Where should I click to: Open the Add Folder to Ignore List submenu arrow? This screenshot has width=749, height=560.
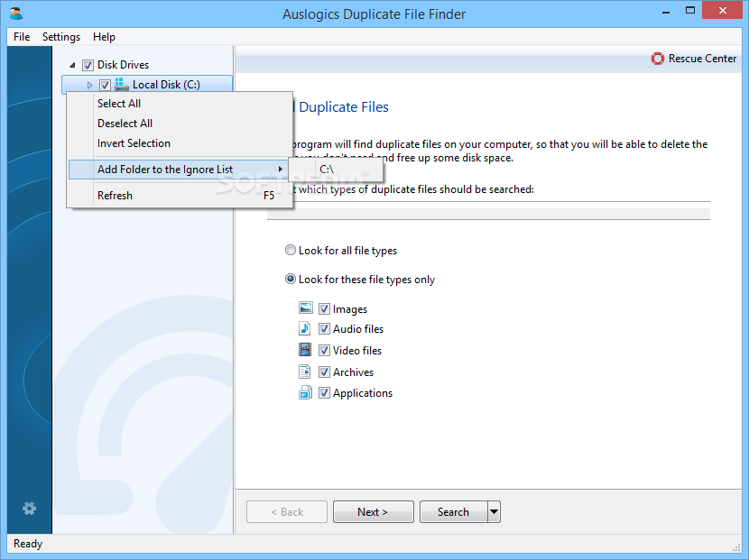281,169
